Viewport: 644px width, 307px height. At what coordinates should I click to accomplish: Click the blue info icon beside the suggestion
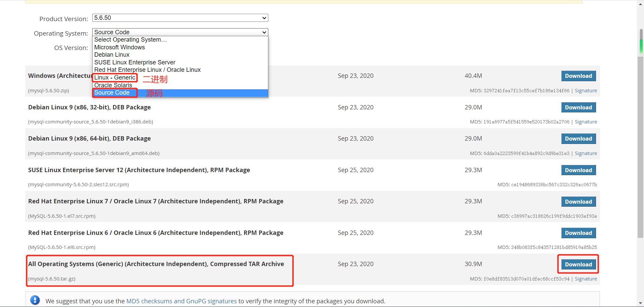pyautogui.click(x=35, y=300)
